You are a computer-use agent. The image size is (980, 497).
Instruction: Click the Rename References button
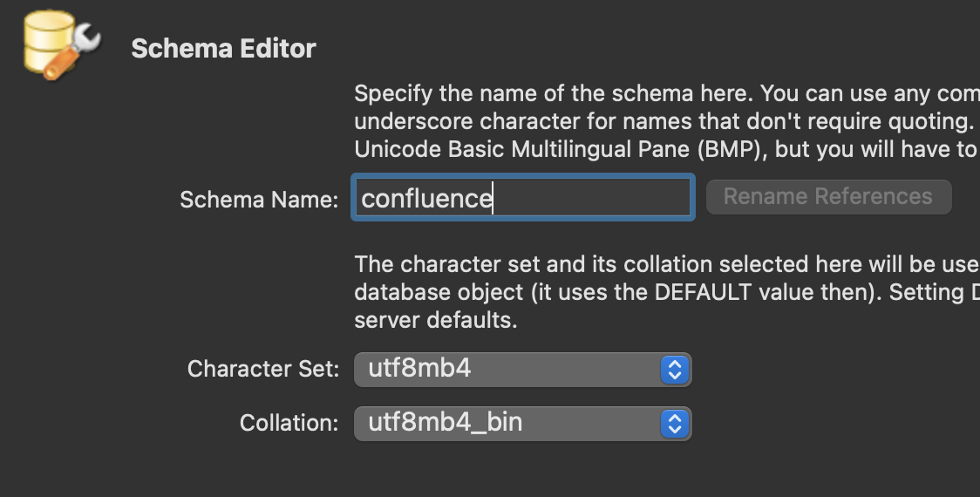pos(829,197)
